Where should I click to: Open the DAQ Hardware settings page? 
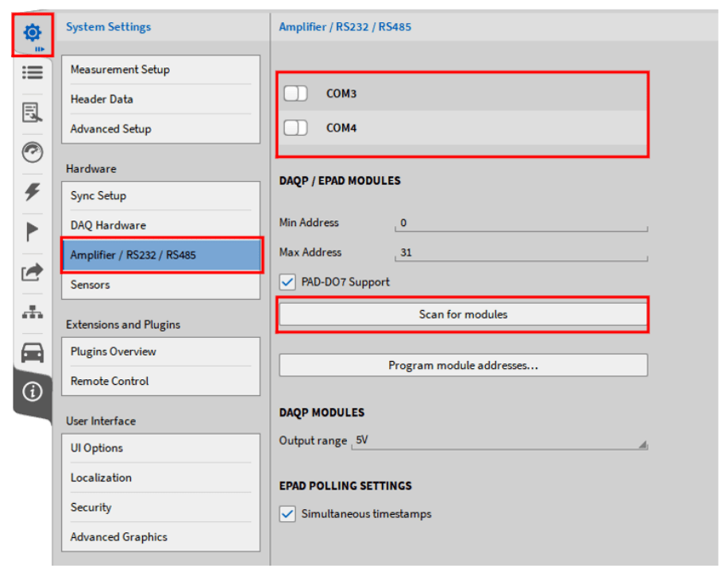click(161, 225)
